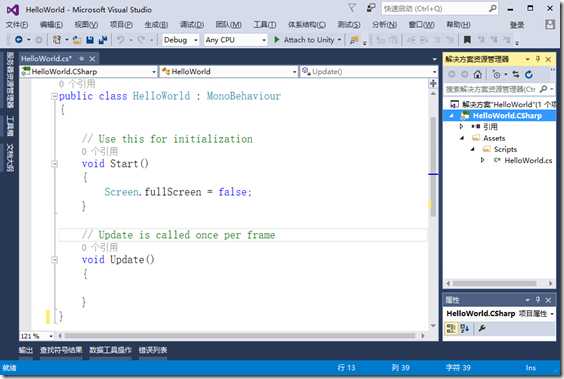Click the magnifier icon in Solution Explorer search
This screenshot has width=564, height=379.
coord(544,88)
